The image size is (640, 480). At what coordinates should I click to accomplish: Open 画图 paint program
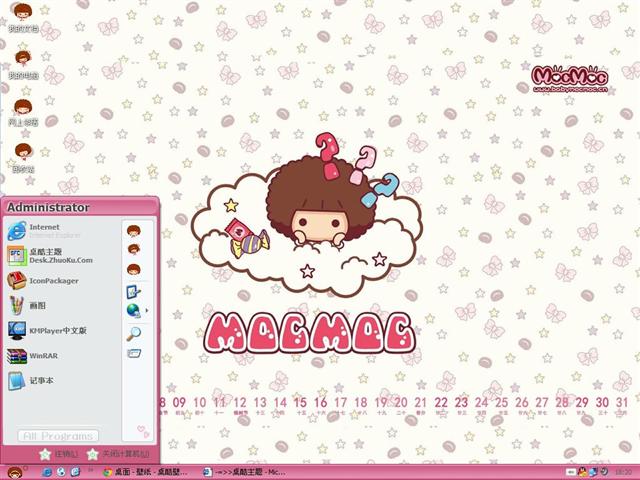[27, 305]
